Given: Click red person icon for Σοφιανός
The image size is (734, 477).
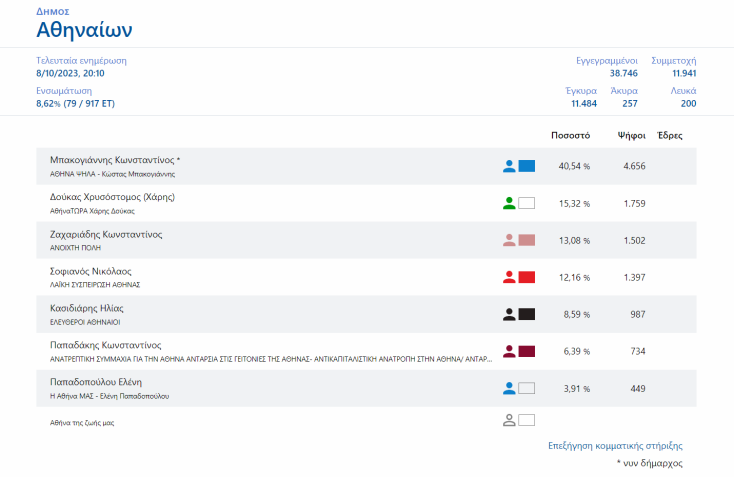Looking at the screenshot, I should (x=509, y=277).
